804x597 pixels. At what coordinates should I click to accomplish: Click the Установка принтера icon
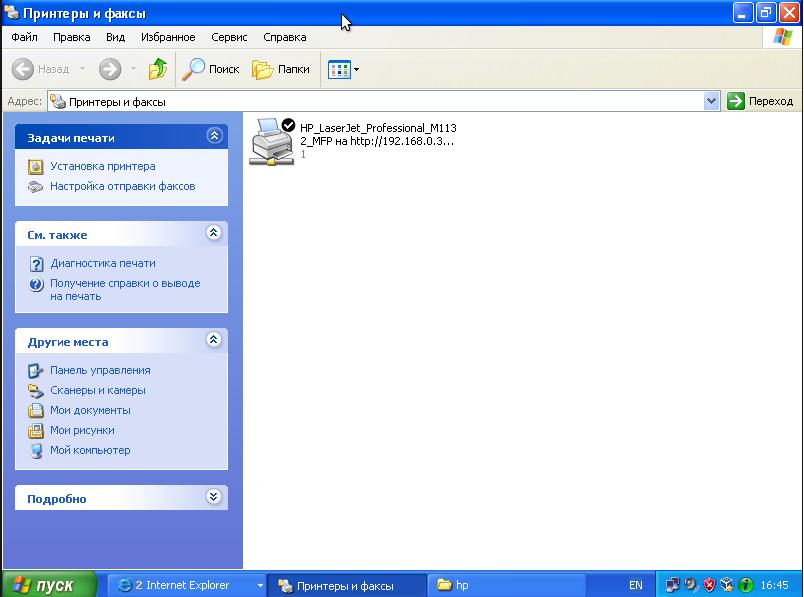pos(35,167)
